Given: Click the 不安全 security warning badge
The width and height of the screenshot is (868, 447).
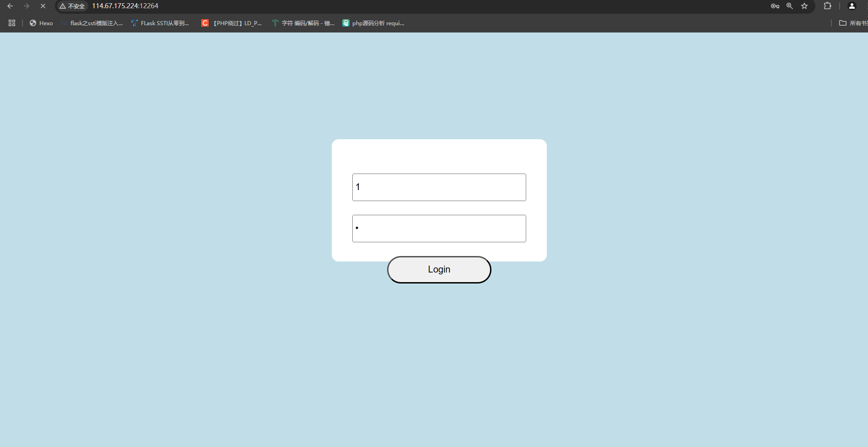Looking at the screenshot, I should click(x=72, y=6).
